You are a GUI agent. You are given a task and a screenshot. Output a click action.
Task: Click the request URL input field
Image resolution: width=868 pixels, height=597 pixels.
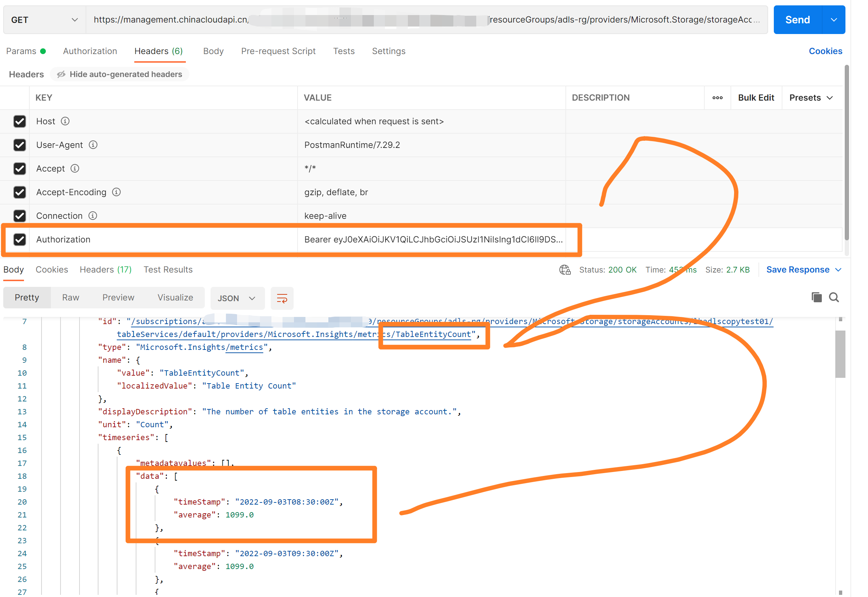click(426, 20)
